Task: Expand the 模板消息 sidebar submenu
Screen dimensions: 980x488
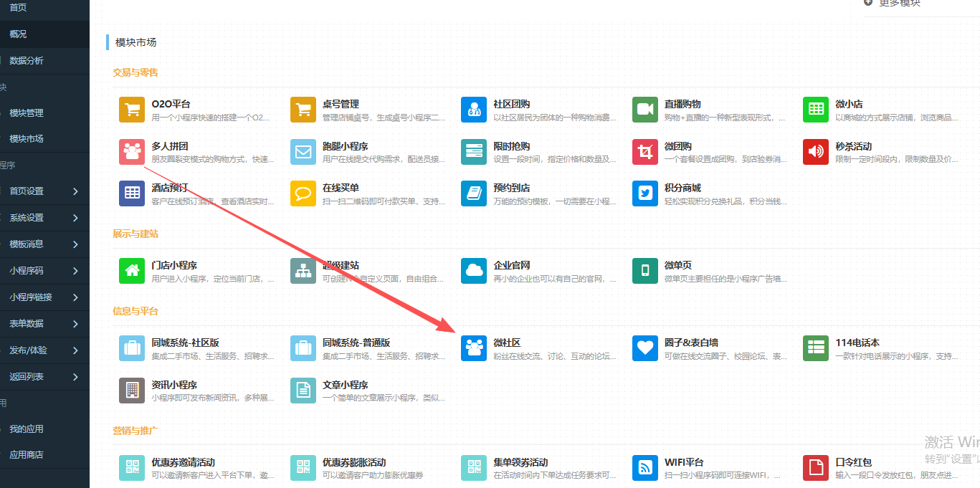Action: (75, 244)
